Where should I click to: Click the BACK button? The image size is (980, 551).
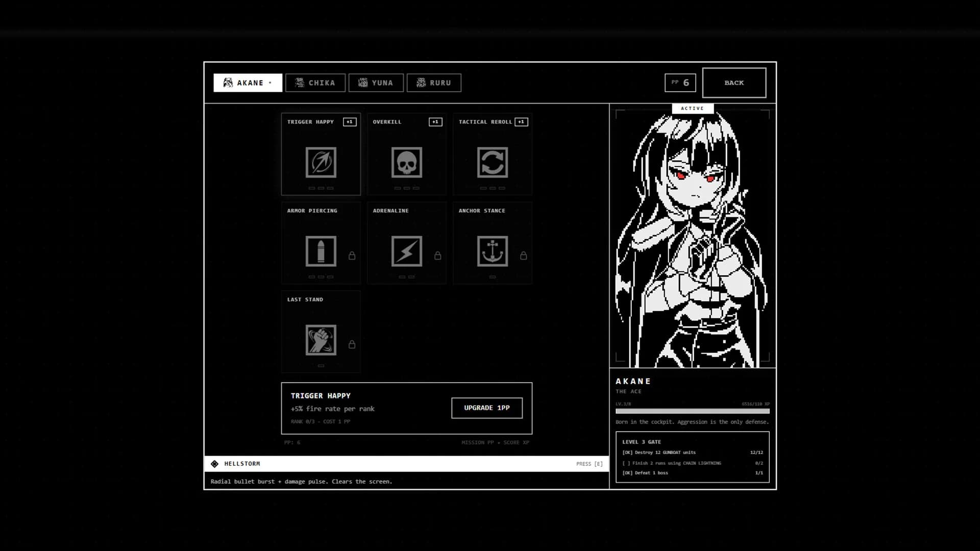(734, 83)
